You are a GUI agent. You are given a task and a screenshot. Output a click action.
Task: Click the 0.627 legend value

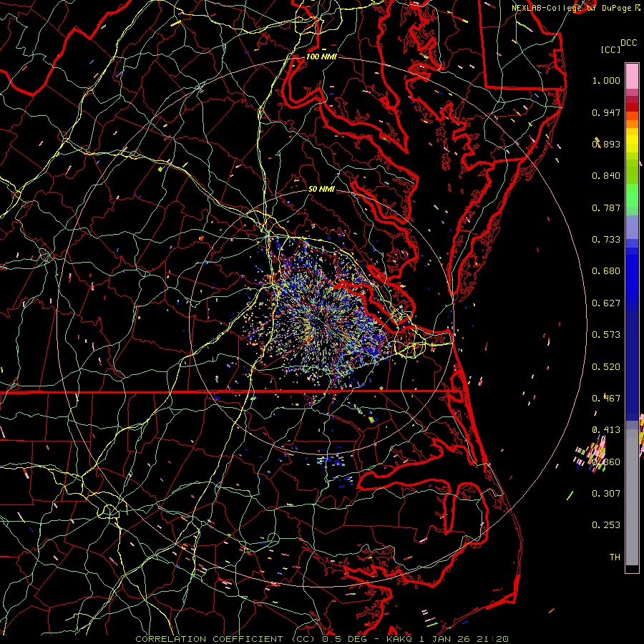click(x=606, y=303)
